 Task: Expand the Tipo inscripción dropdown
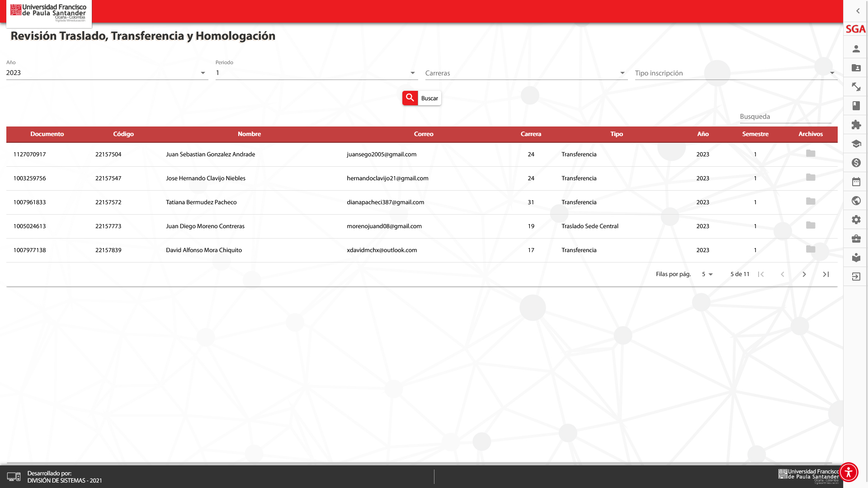(736, 73)
